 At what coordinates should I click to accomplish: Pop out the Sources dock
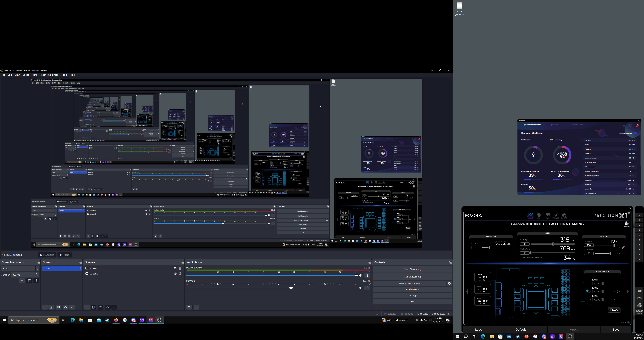click(182, 262)
